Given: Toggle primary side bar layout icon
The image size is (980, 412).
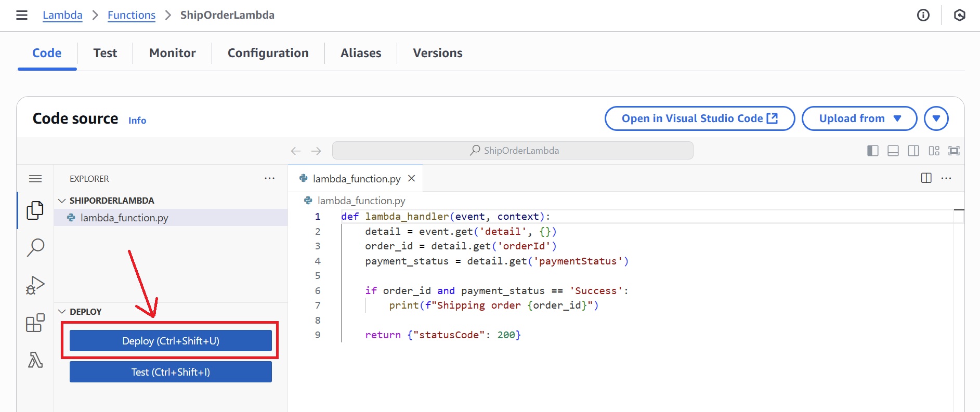Looking at the screenshot, I should point(873,151).
